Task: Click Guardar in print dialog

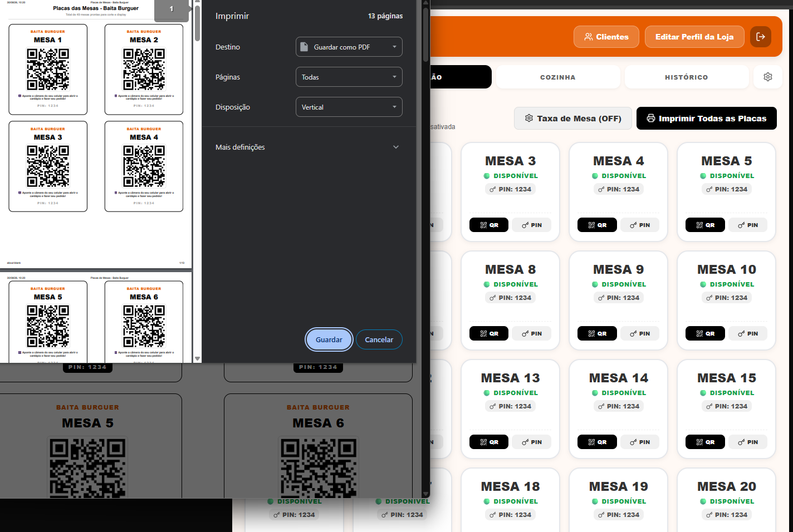Action: (329, 339)
